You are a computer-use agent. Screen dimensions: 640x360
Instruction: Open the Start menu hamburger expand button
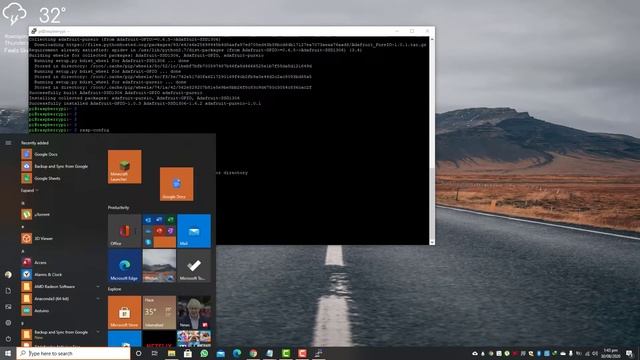8,143
